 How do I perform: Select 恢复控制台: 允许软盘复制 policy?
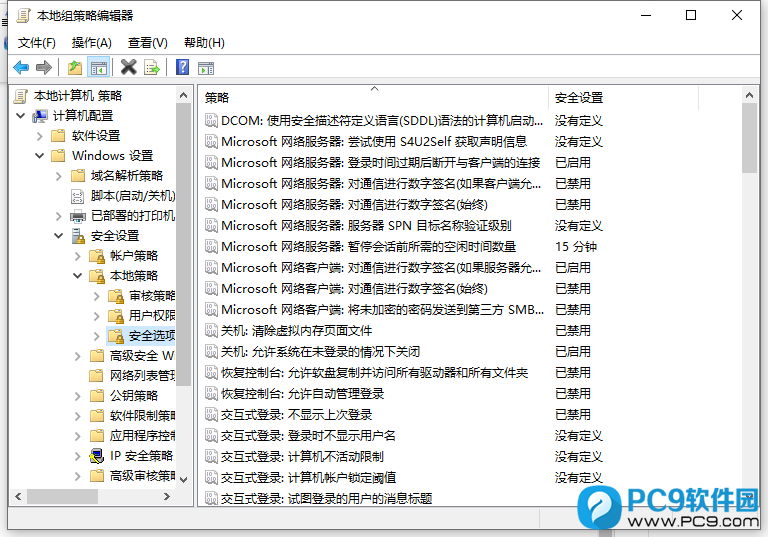[374, 373]
